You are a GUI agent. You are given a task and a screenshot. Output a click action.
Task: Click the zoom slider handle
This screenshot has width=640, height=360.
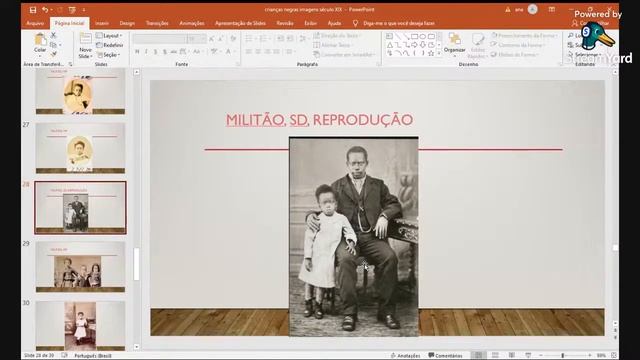coord(562,356)
